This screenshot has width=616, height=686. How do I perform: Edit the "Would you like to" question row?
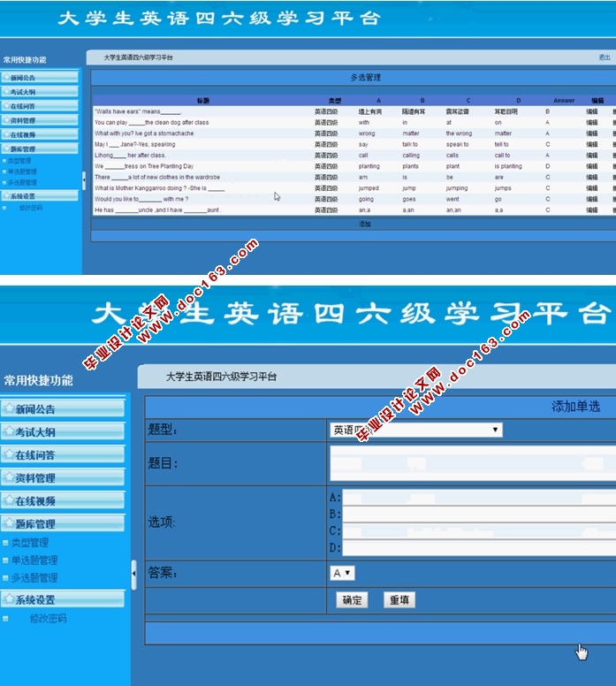(x=592, y=199)
